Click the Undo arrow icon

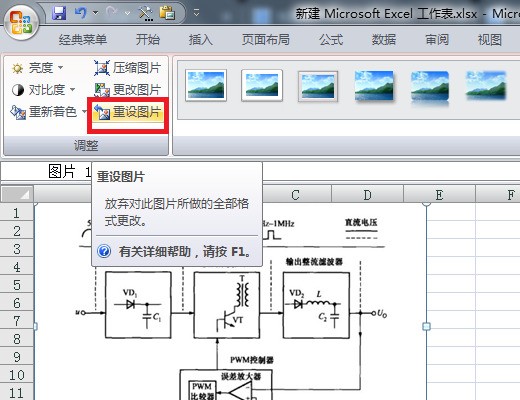[x=81, y=13]
